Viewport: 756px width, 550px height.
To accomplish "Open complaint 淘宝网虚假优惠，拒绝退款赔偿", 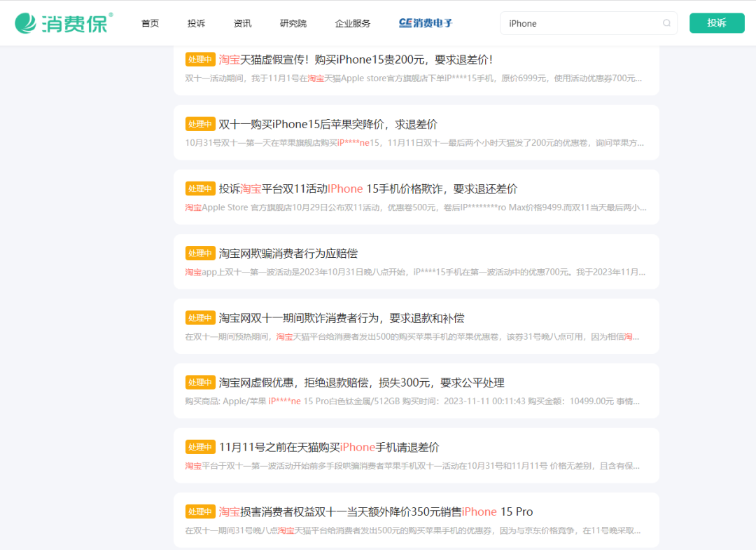I will [x=362, y=383].
